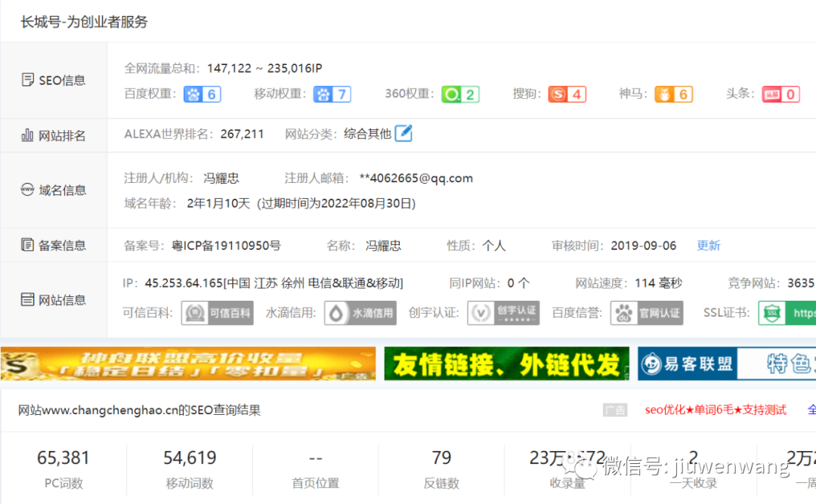
Task: Click PC词数 value 65,381
Action: pos(63,458)
